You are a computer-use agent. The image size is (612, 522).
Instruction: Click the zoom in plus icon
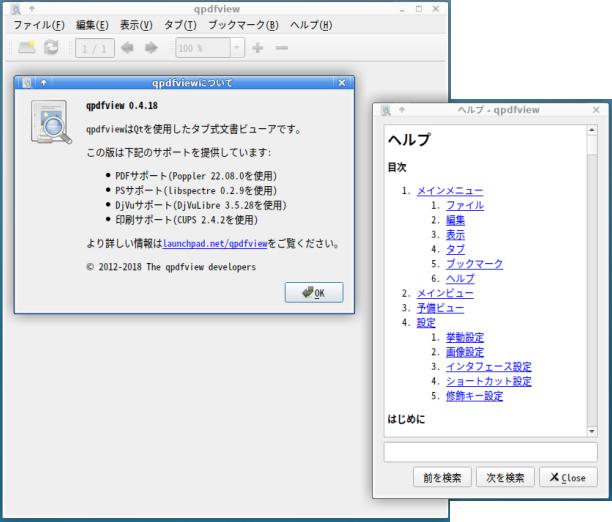257,48
